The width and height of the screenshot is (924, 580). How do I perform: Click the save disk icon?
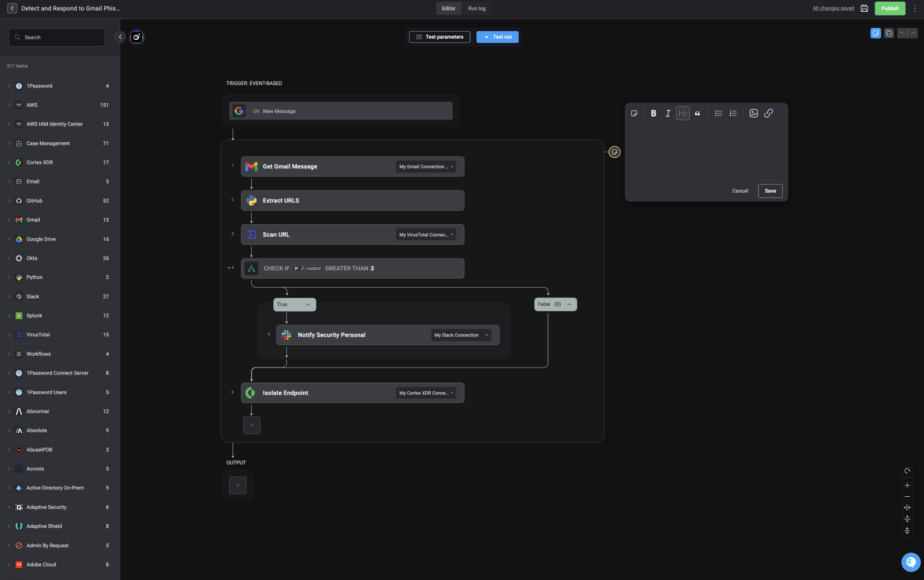coord(864,9)
